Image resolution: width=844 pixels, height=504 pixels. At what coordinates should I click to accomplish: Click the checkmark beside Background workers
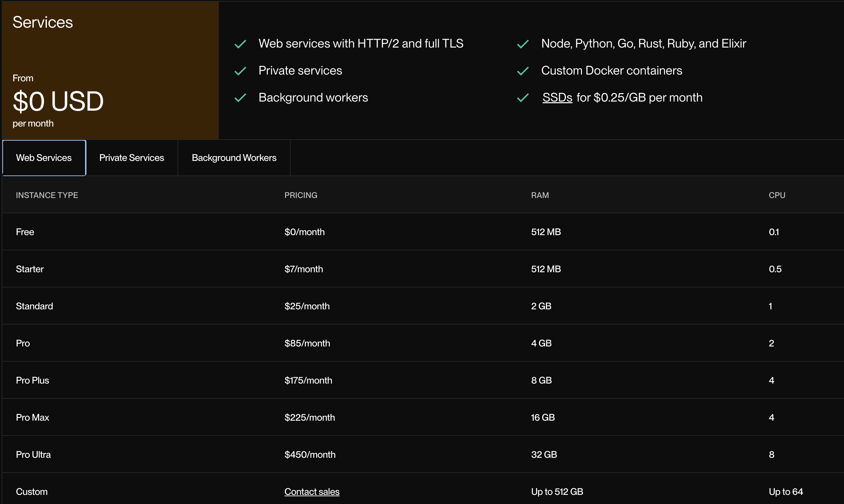(x=241, y=98)
